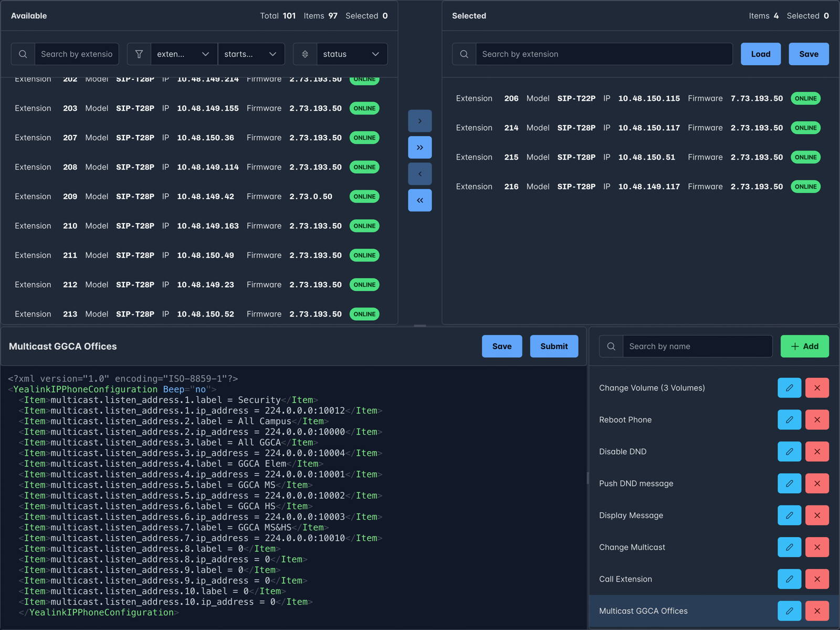Edit the Reboot Phone action
Viewport: 840px width, 630px height.
point(789,419)
